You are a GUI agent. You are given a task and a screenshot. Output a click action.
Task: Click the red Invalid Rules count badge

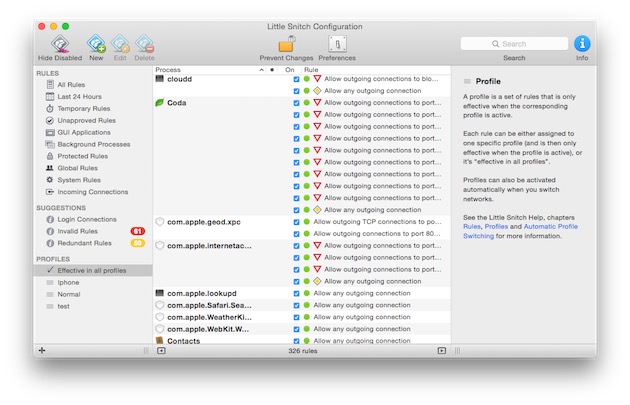(x=137, y=231)
